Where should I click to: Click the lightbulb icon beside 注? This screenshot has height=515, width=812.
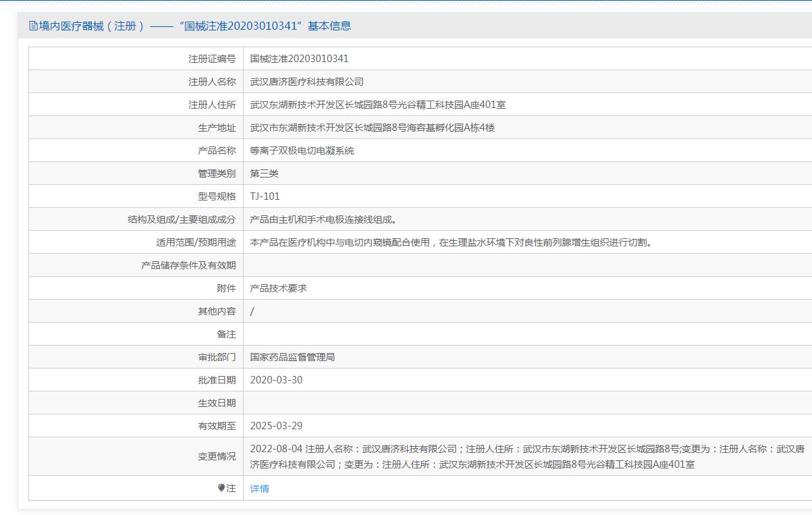[221, 488]
